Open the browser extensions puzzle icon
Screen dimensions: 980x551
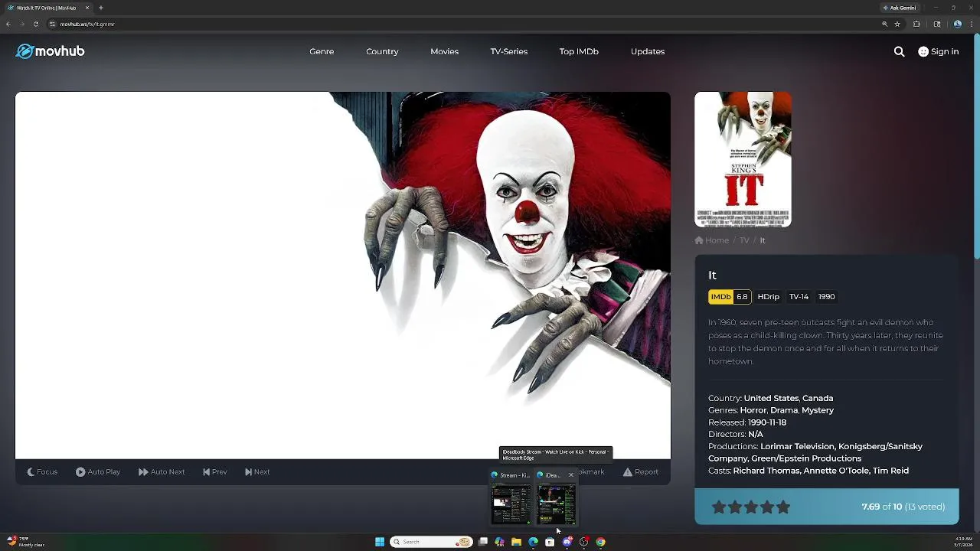tap(916, 24)
